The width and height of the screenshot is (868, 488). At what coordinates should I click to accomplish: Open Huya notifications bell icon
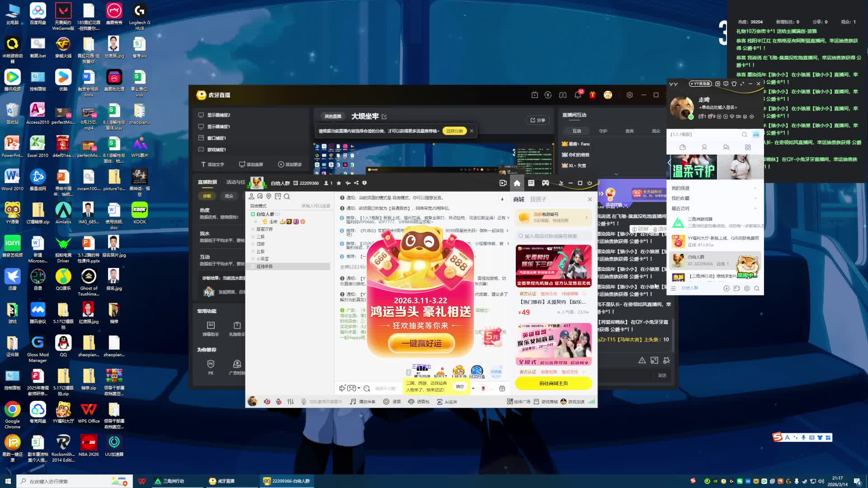pos(578,95)
